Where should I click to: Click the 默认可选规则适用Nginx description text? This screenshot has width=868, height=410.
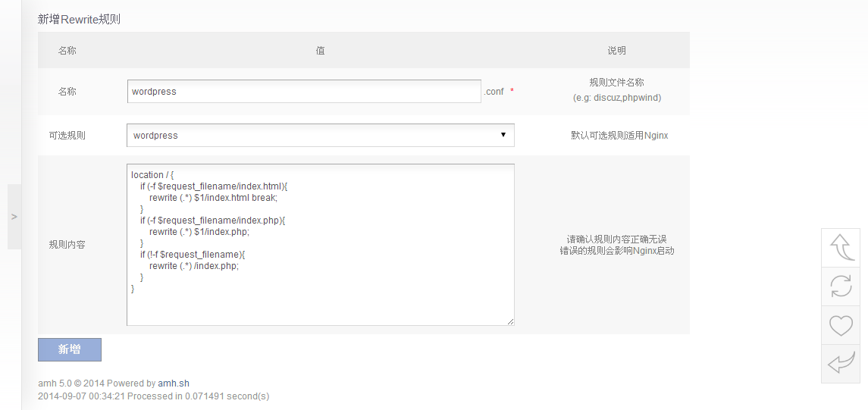coord(619,136)
